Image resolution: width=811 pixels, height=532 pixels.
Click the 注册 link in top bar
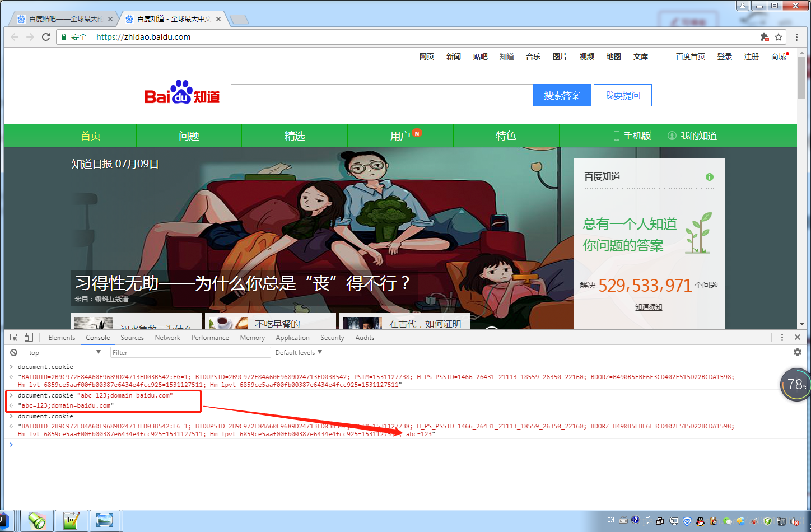pyautogui.click(x=752, y=57)
